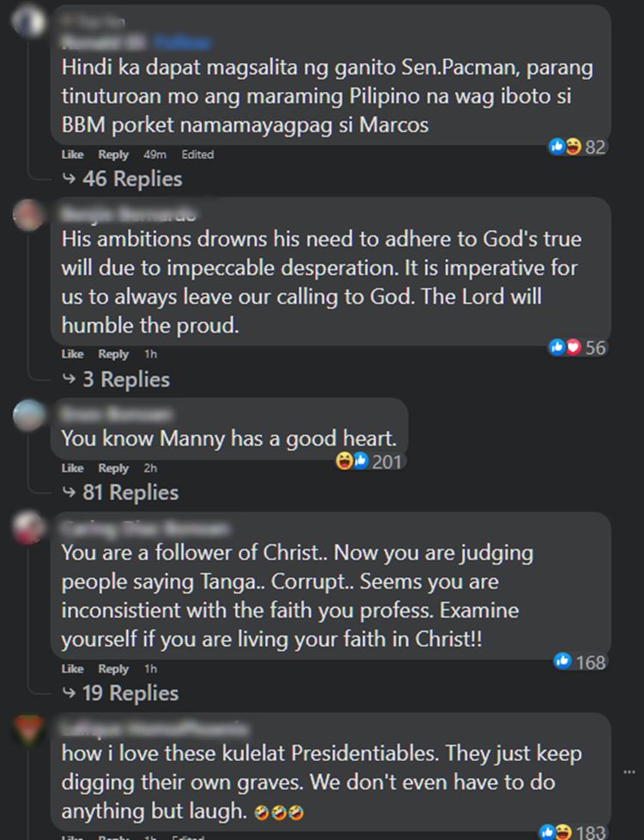The image size is (644, 840).
Task: Open the three-dot options for kulelat comment
Action: pyautogui.click(x=629, y=772)
